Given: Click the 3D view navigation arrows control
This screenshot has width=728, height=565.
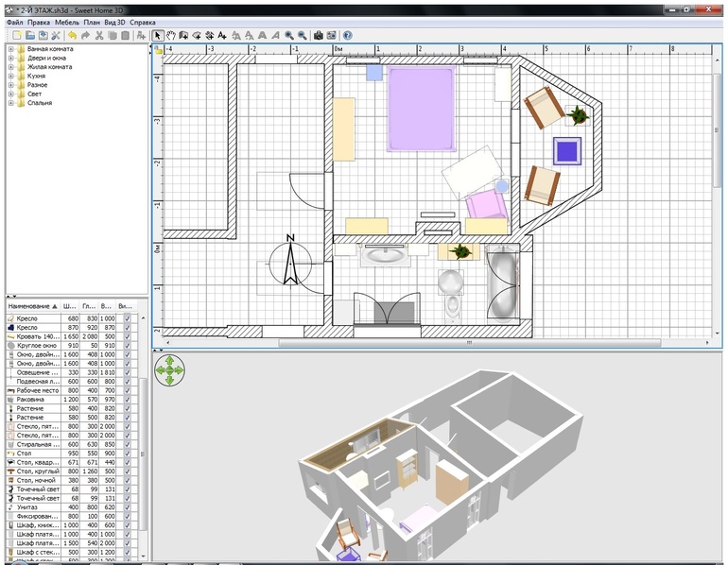Looking at the screenshot, I should coord(169,370).
